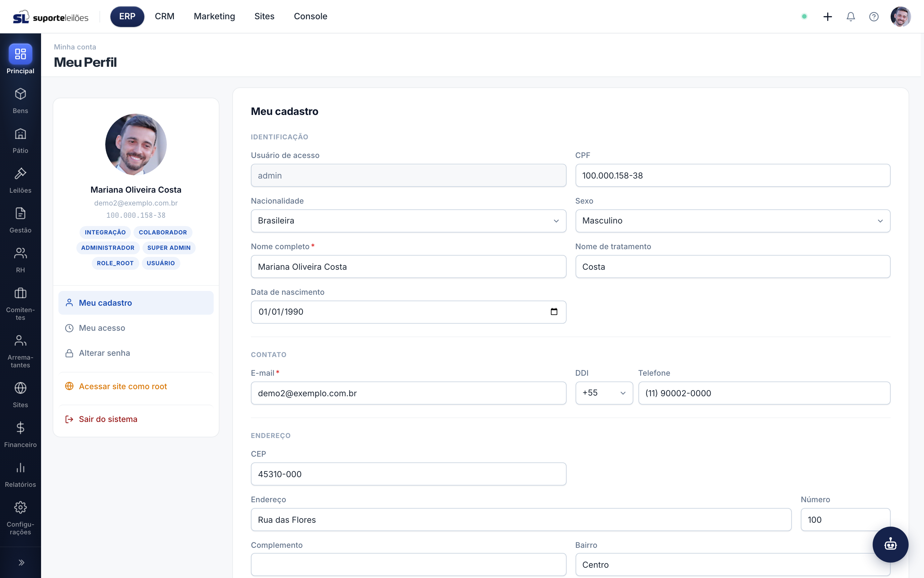This screenshot has height=578, width=924.
Task: Click the Telefone input field
Action: coord(764,393)
